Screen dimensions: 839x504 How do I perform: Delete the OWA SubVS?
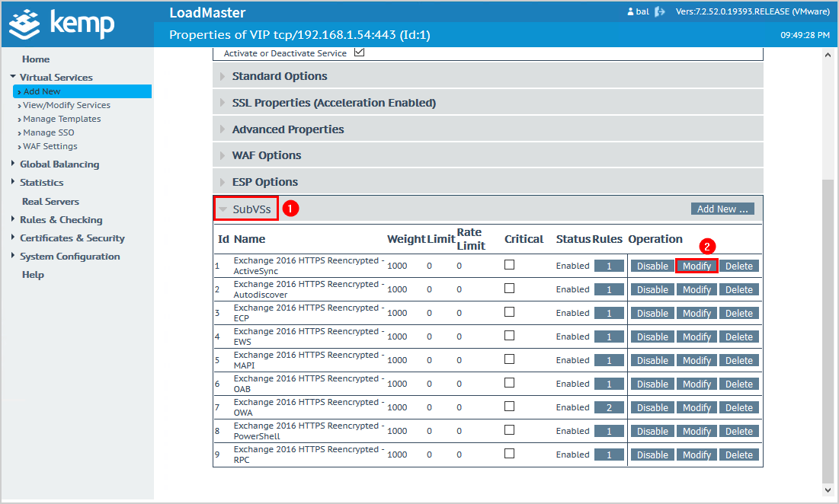739,407
